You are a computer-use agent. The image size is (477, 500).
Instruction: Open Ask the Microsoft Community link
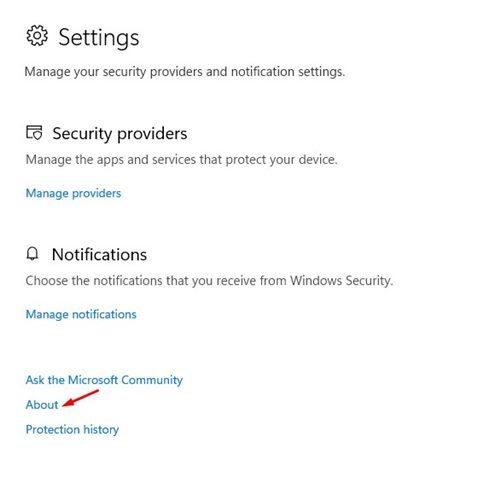coord(104,380)
